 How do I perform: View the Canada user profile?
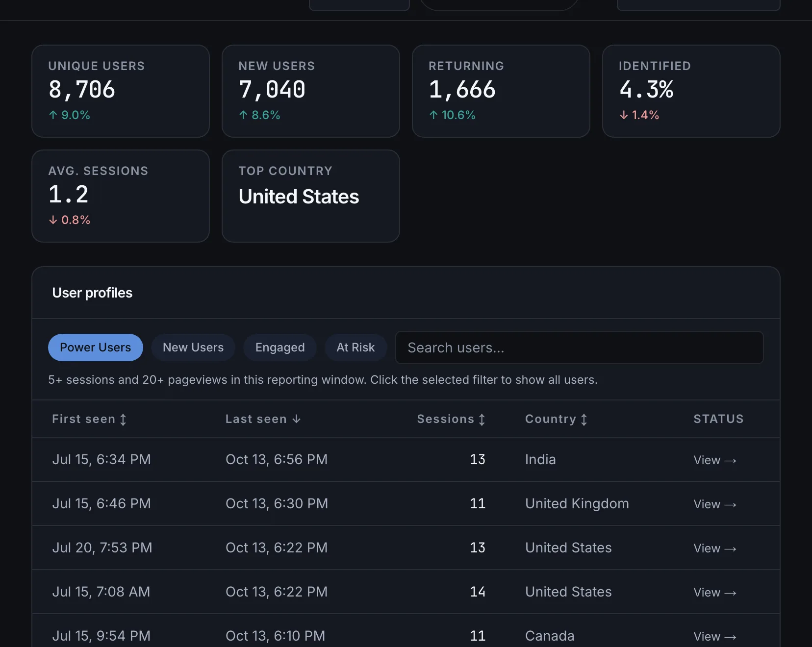pos(714,636)
